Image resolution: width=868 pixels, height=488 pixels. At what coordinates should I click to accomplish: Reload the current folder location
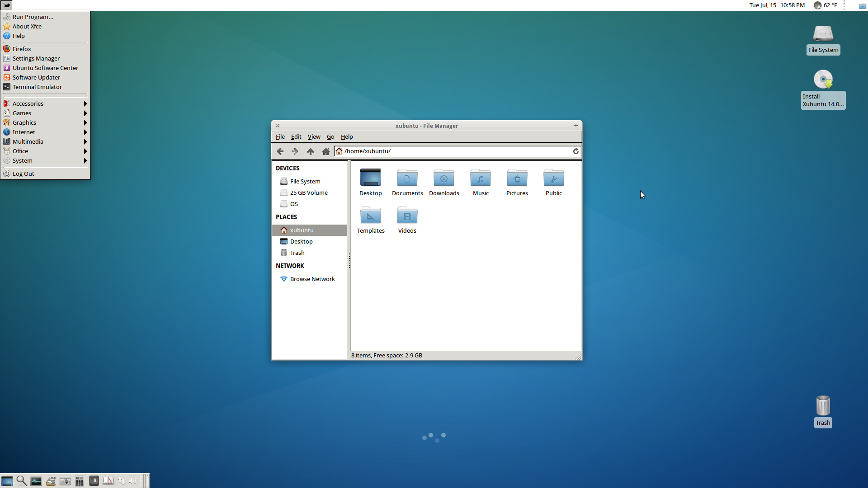pyautogui.click(x=576, y=151)
